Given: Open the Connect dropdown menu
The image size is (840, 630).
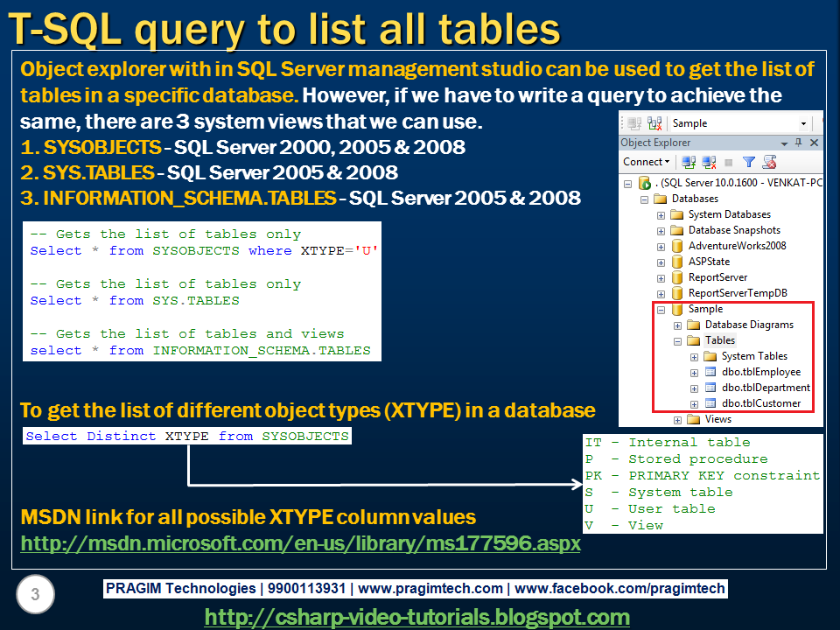Looking at the screenshot, I should point(646,162).
